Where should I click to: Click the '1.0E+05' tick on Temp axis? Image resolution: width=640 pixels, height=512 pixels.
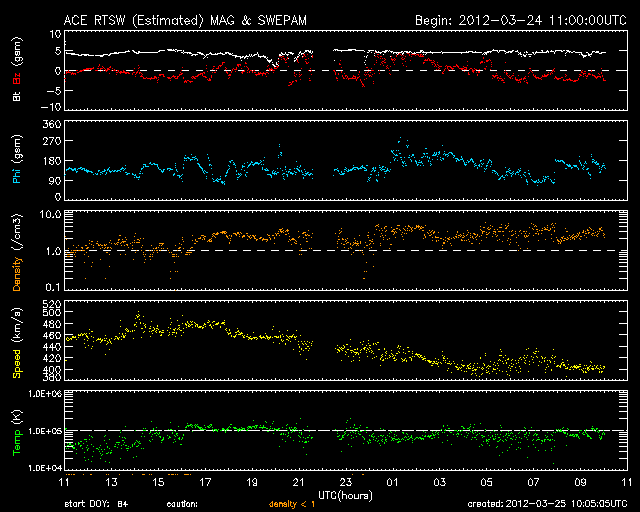click(45, 431)
